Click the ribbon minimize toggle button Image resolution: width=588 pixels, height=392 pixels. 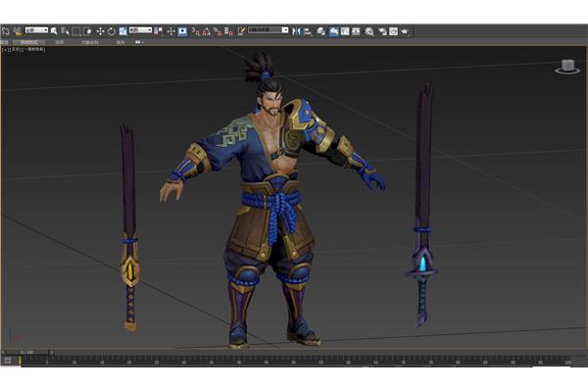coord(139,42)
